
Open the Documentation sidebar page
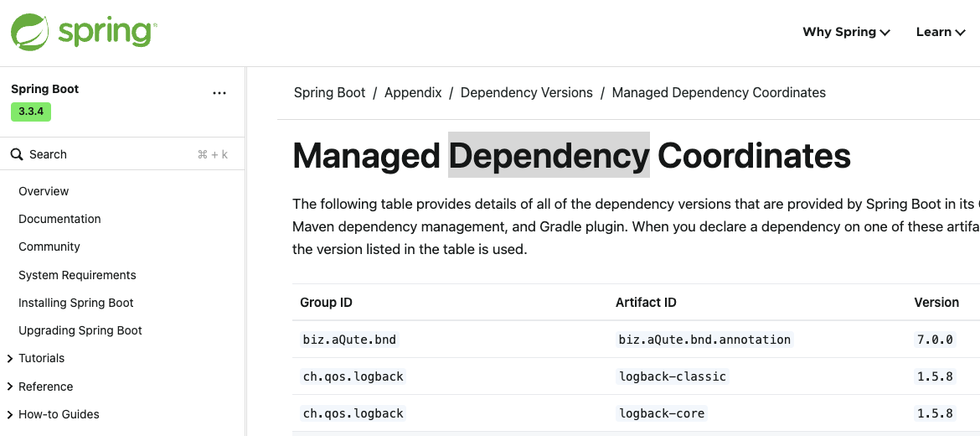point(59,219)
